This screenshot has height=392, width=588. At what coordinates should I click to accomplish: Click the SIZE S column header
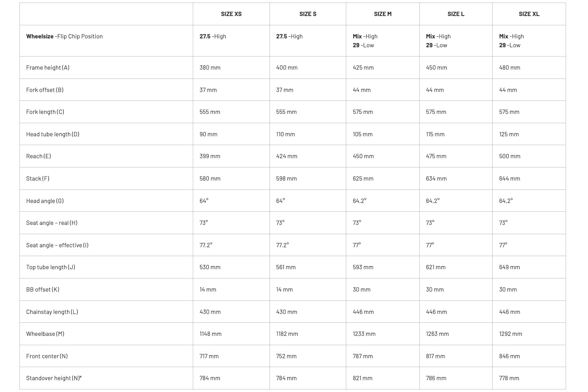point(308,14)
